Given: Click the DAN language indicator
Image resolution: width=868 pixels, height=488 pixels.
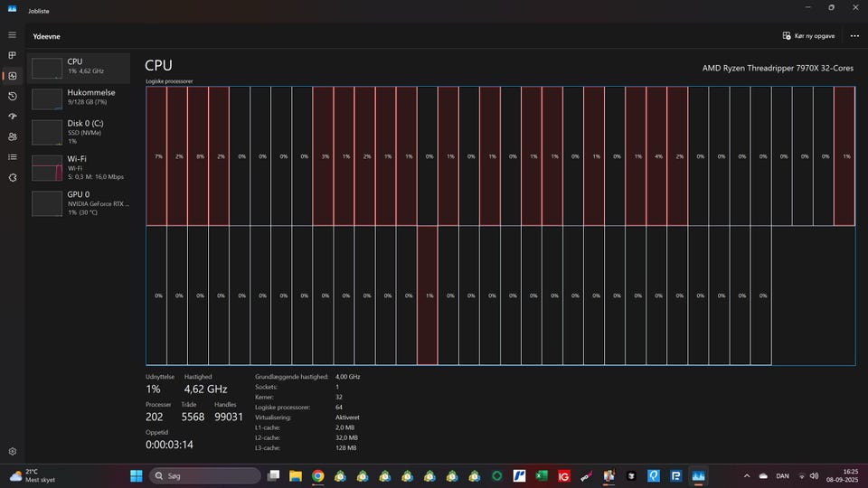Looking at the screenshot, I should [783, 475].
